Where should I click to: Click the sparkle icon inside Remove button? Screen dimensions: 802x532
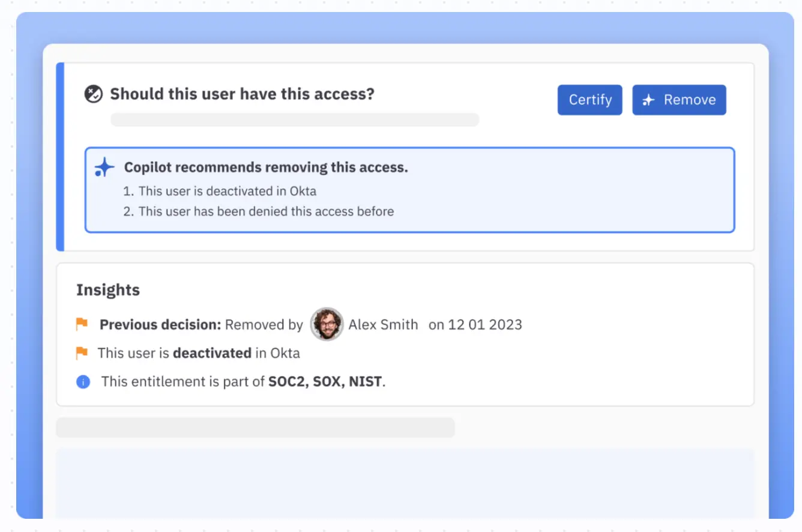point(648,100)
